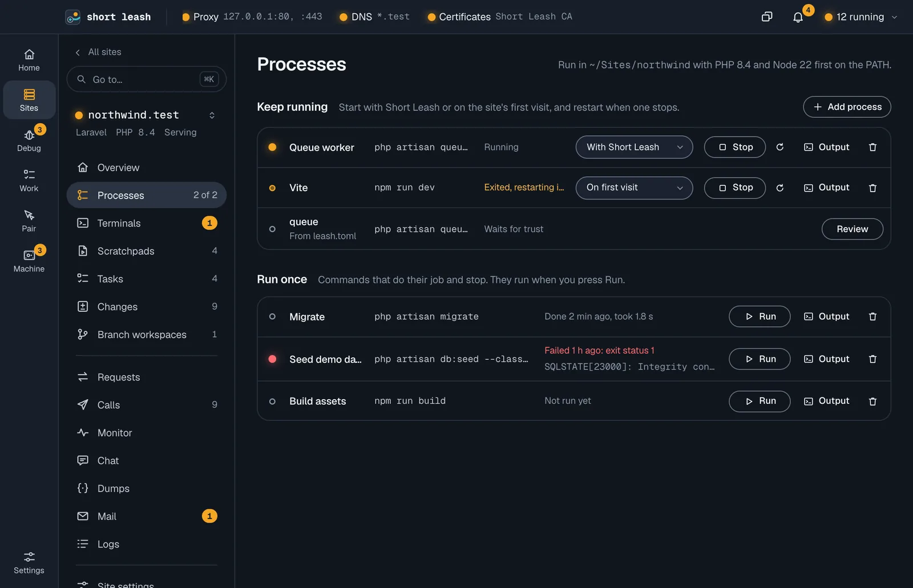The height and width of the screenshot is (588, 913).
Task: Delete the Queue worker process
Action: [872, 147]
